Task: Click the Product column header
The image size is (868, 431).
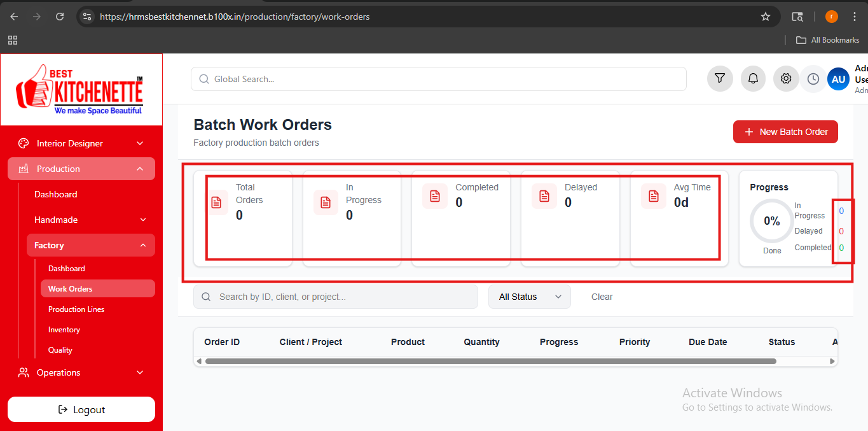Action: (408, 342)
